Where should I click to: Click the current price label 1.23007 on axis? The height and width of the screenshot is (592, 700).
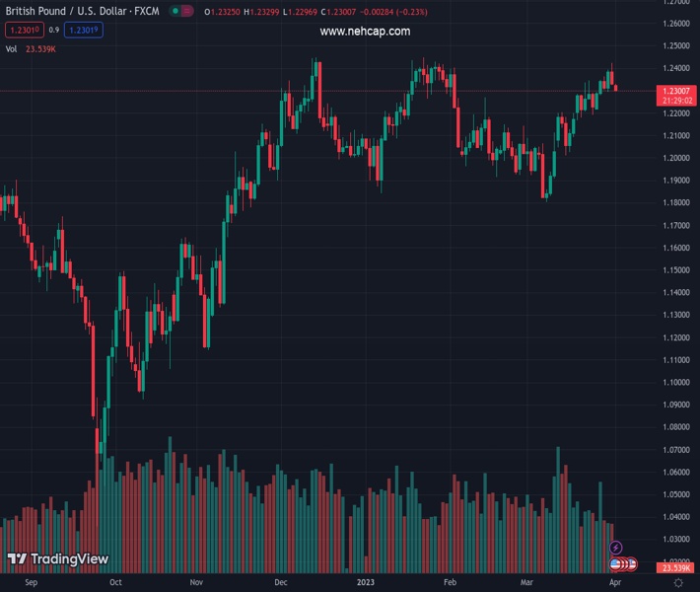click(677, 91)
